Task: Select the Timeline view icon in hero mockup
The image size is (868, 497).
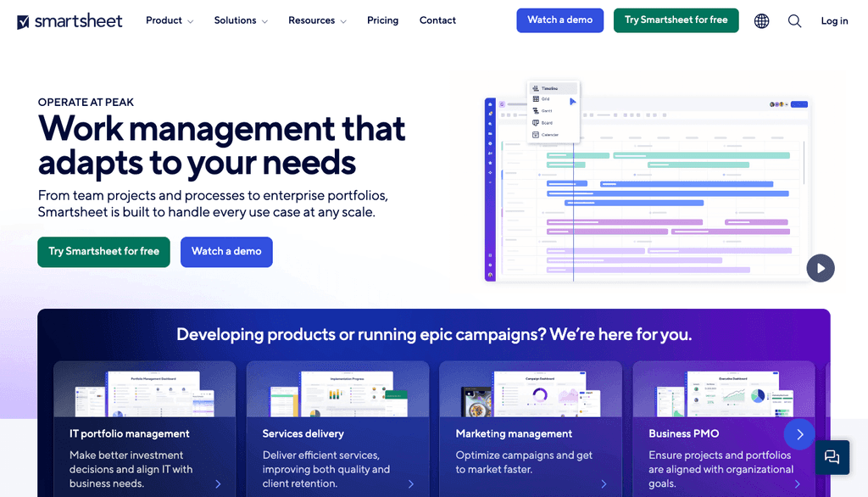Action: pos(536,88)
